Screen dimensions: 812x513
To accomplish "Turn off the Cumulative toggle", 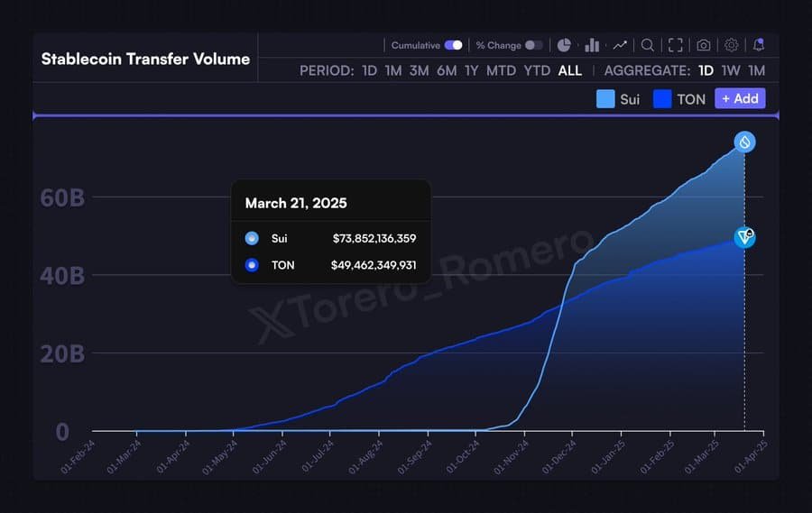I will [x=453, y=45].
